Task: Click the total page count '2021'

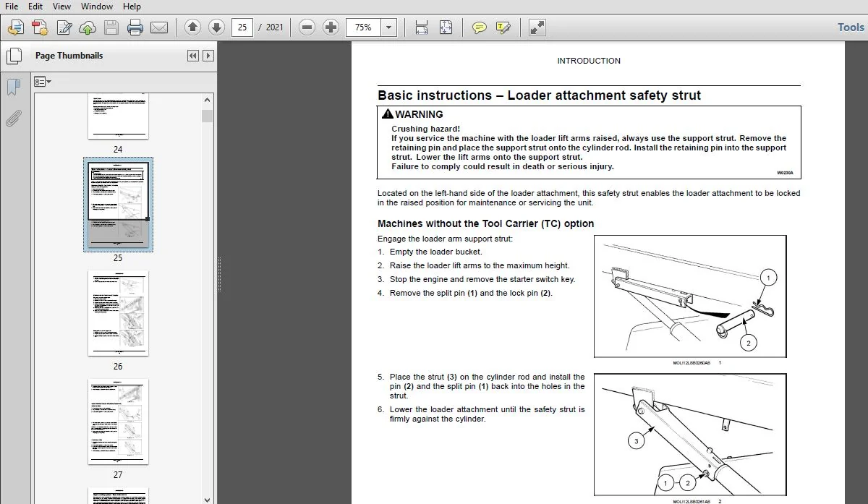Action: [x=275, y=27]
